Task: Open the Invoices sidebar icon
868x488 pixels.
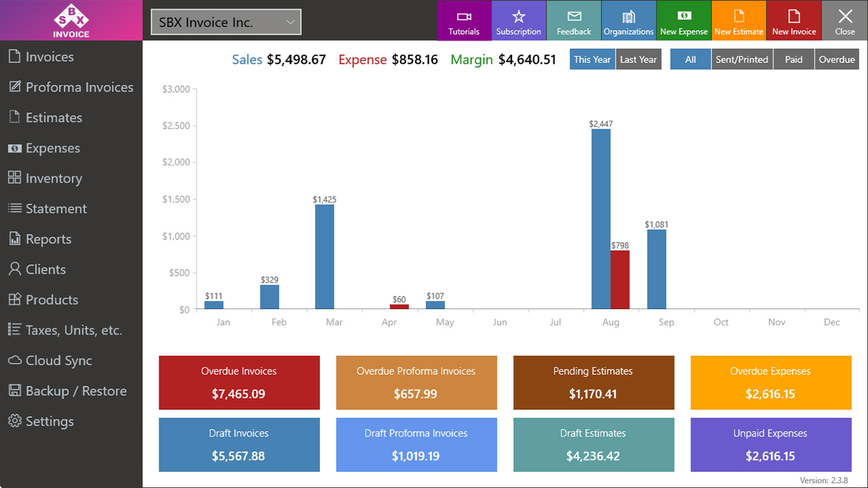Action: [14, 57]
